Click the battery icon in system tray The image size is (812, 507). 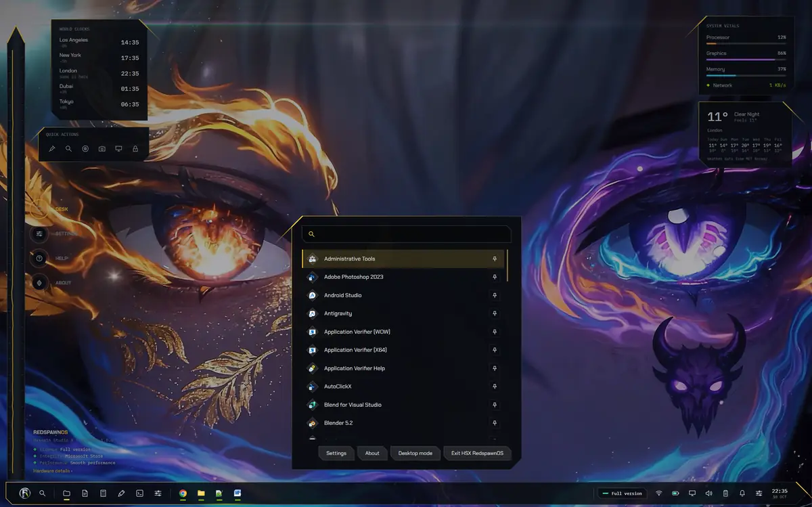tap(675, 493)
